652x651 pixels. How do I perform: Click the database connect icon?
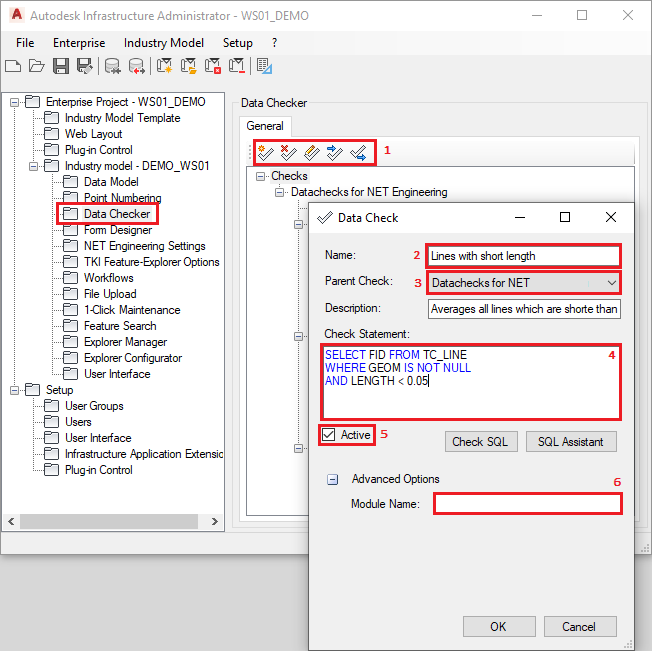coord(112,66)
